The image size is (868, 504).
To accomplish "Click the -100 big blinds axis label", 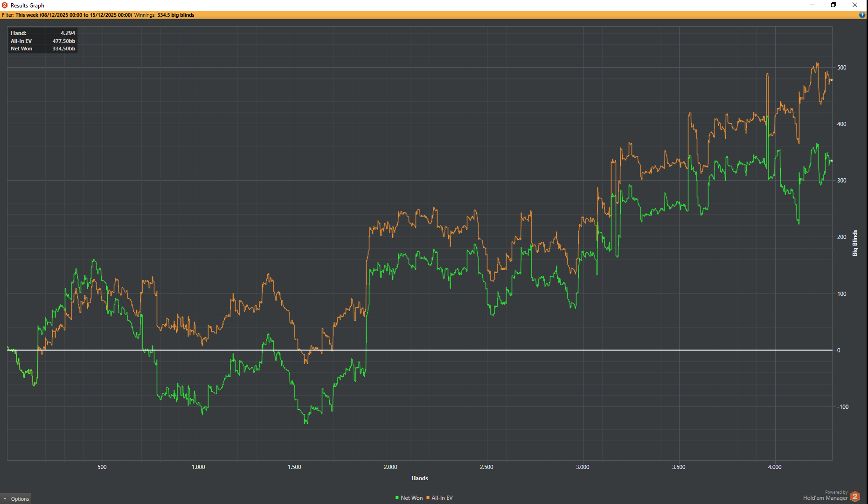I will point(843,407).
